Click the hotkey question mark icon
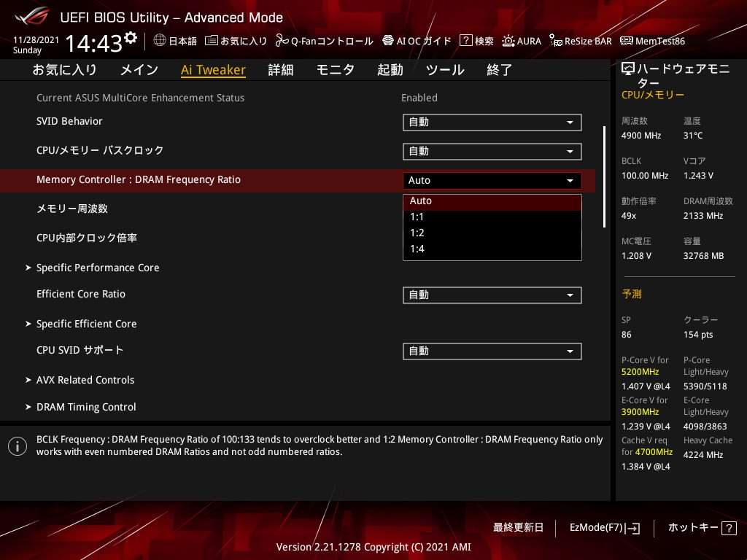This screenshot has height=560, width=747. pyautogui.click(x=729, y=528)
